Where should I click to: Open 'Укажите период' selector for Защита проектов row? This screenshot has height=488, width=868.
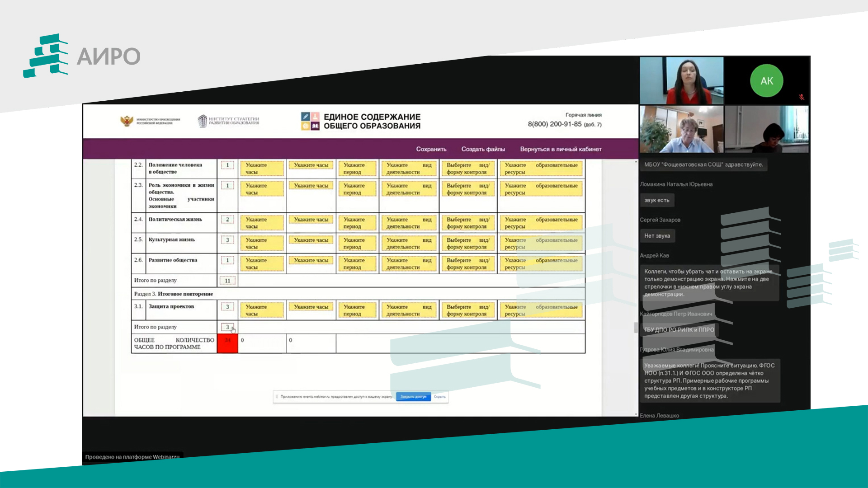click(x=357, y=310)
